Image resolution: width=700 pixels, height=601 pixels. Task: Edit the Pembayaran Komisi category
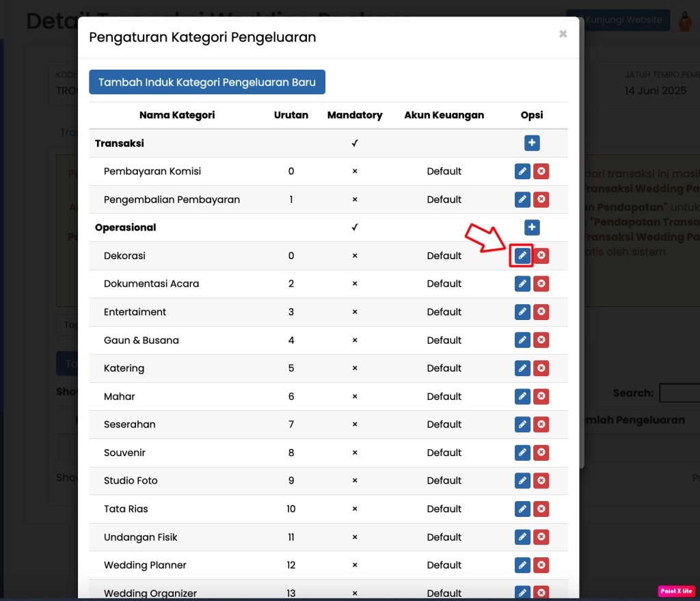pos(522,172)
